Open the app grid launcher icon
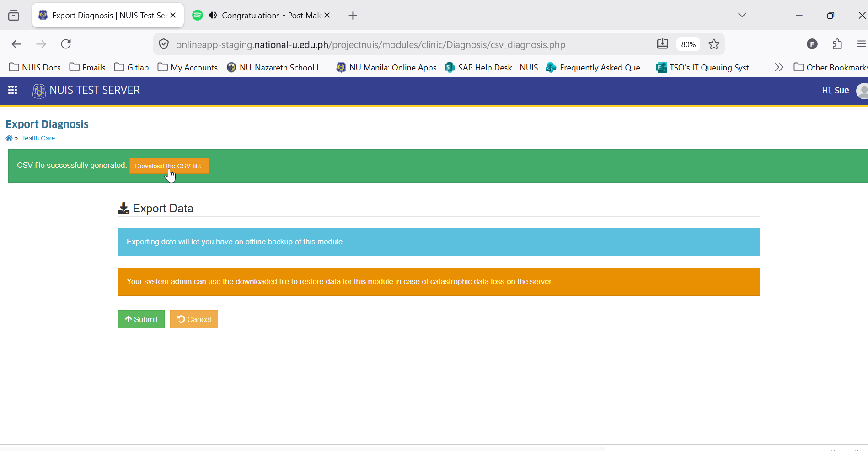 [13, 90]
